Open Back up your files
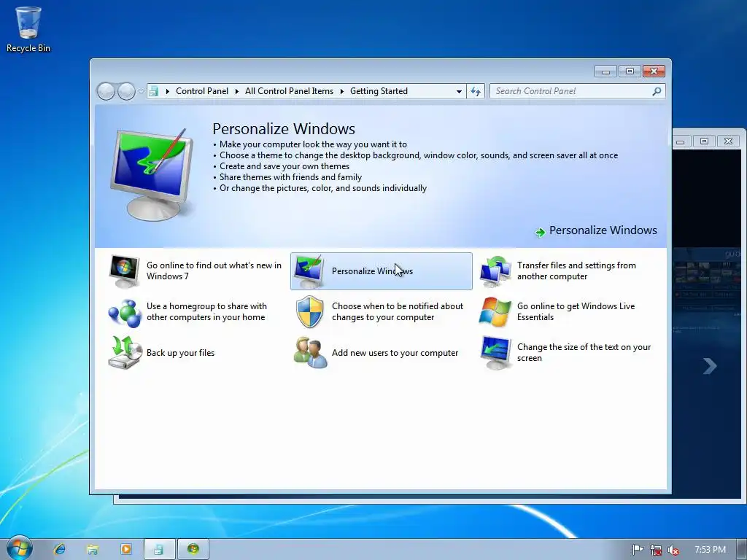Image resolution: width=747 pixels, height=560 pixels. tap(181, 353)
